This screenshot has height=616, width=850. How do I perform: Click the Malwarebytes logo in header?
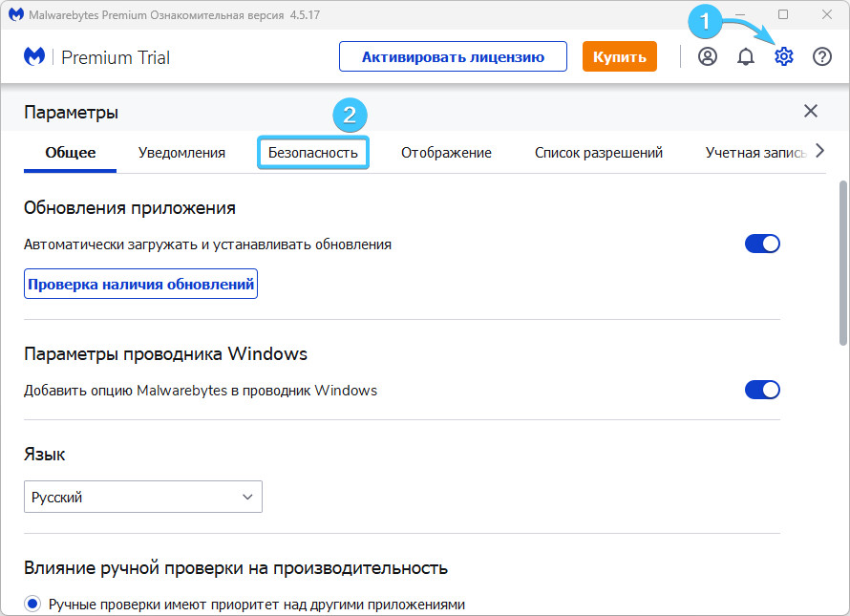point(34,56)
